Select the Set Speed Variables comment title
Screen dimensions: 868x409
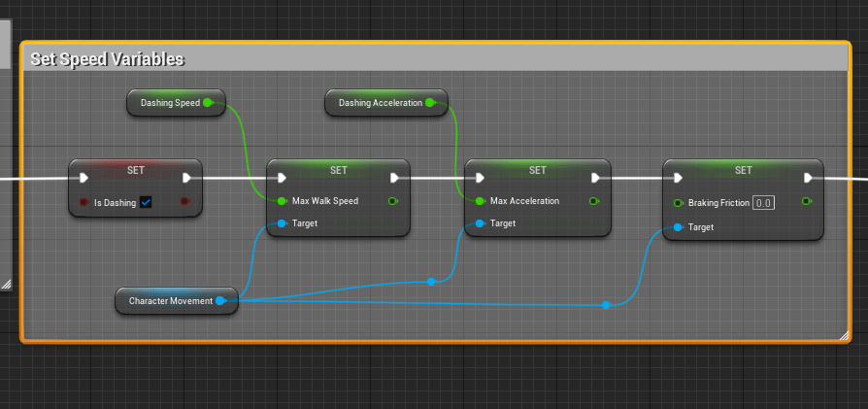tap(107, 59)
